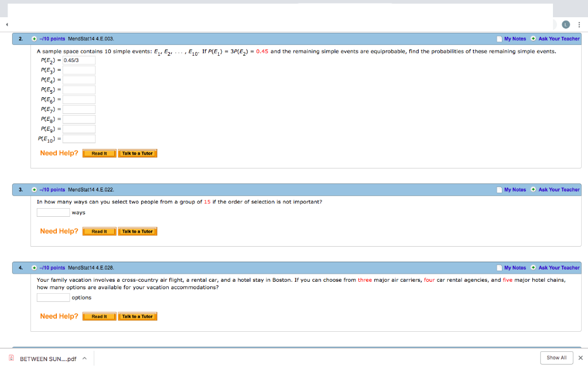Click plus icon beside Ask Your Teacher on question 2
The height and width of the screenshot is (368, 588).
[x=534, y=39]
